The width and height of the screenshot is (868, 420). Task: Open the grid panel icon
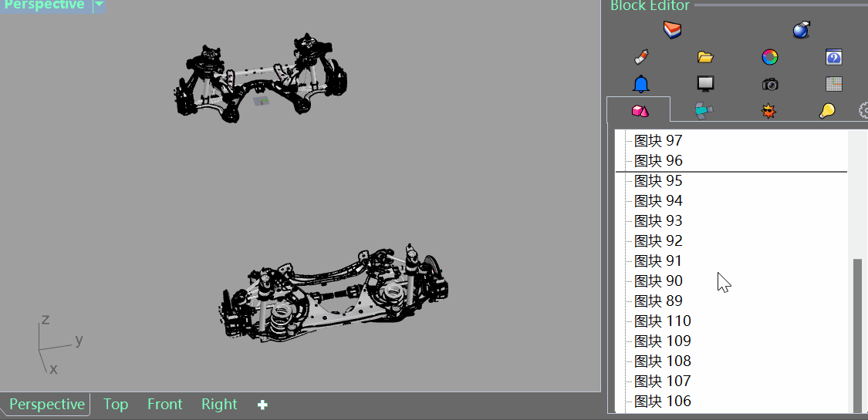coord(833,84)
